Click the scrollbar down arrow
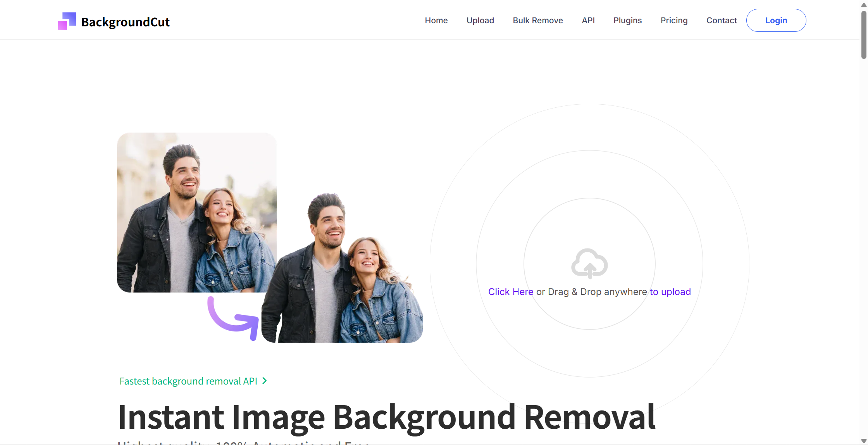868x445 pixels. pyautogui.click(x=864, y=441)
